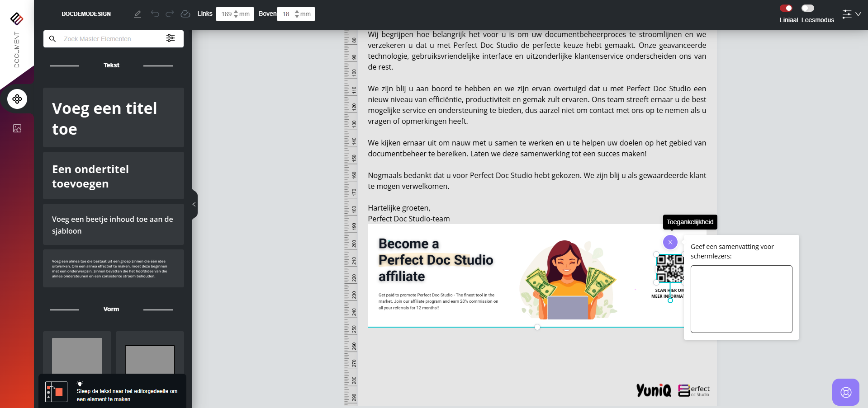This screenshot has height=408, width=868.
Task: Click 'Voeg een titel toe' element
Action: pyautogui.click(x=113, y=117)
